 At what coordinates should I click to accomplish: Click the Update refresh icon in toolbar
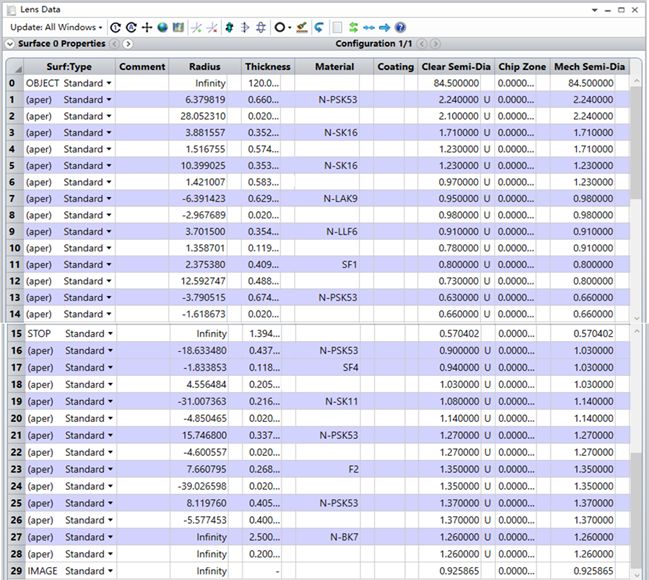point(115,28)
